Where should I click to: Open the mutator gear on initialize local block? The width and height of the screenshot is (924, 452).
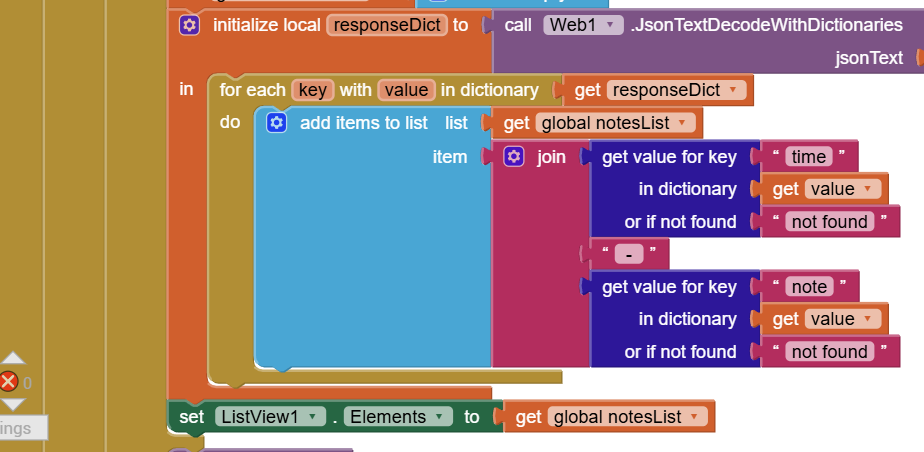189,25
